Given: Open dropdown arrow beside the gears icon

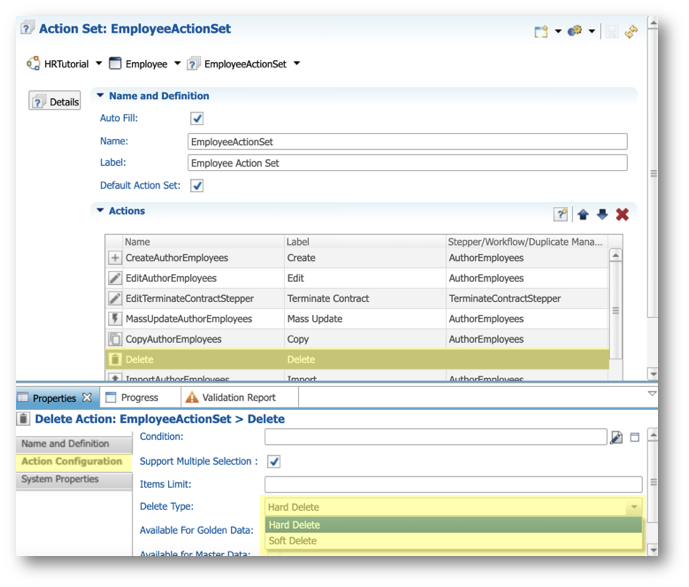Looking at the screenshot, I should (x=592, y=31).
